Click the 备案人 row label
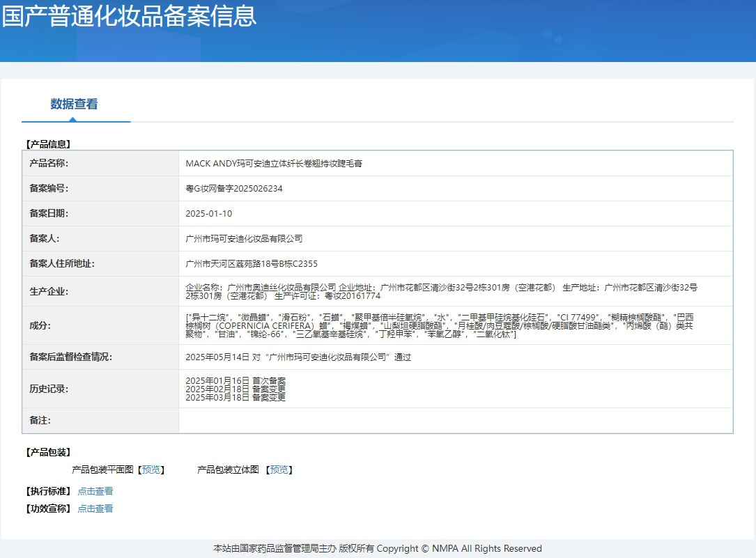The height and width of the screenshot is (558, 756). (45, 238)
